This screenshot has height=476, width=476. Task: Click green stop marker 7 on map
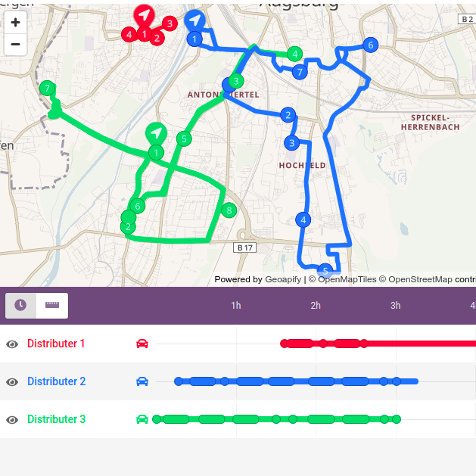[47, 89]
